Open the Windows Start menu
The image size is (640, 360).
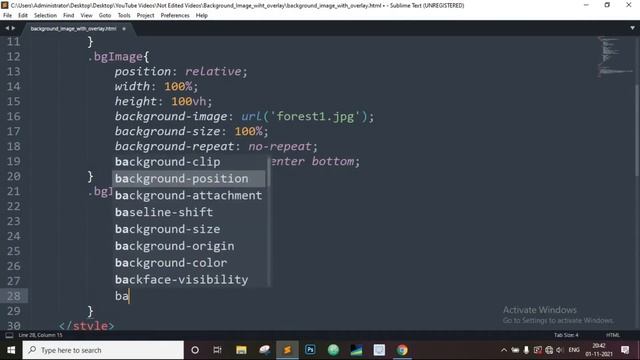(11, 350)
